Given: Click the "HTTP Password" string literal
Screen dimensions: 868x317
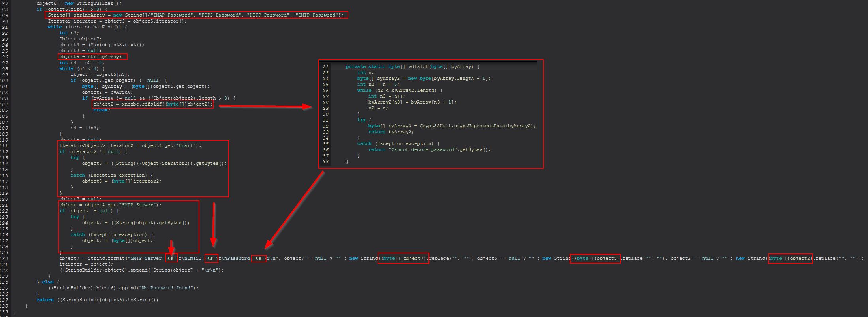Looking at the screenshot, I should tap(268, 15).
